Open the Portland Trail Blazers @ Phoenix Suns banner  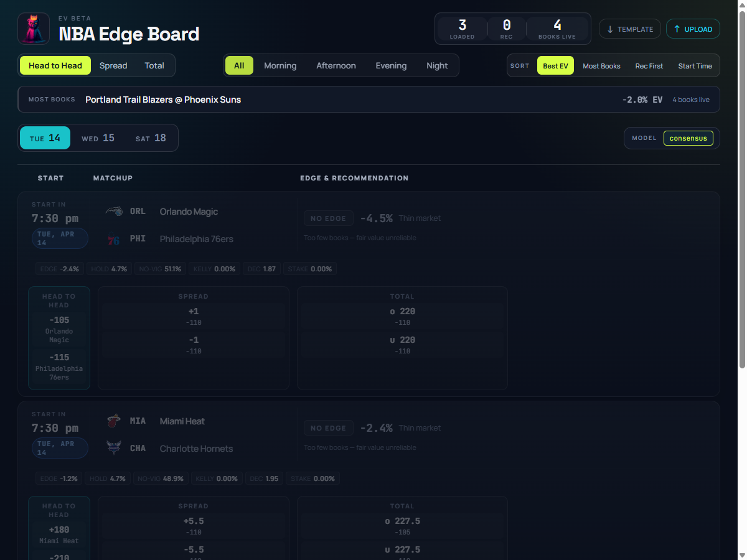(369, 100)
